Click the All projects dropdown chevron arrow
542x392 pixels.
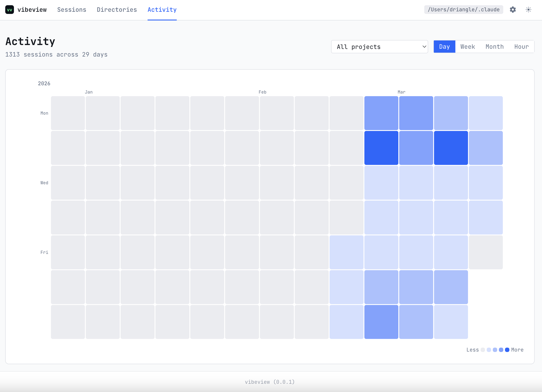click(x=424, y=47)
